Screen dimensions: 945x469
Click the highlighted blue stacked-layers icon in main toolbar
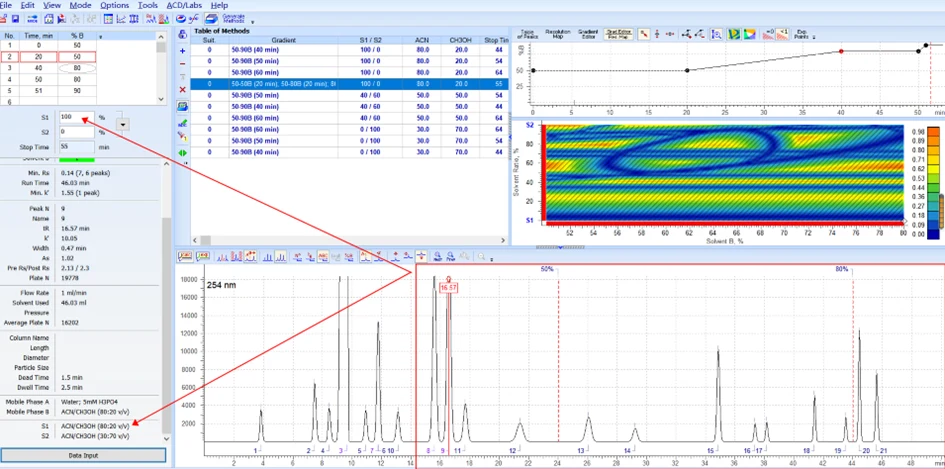coord(212,19)
